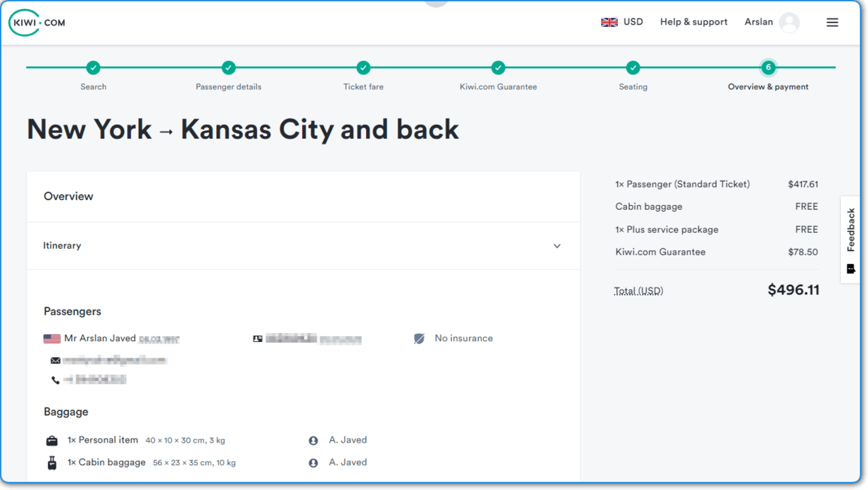The height and width of the screenshot is (490, 868).
Task: Open Help & support
Action: [694, 22]
